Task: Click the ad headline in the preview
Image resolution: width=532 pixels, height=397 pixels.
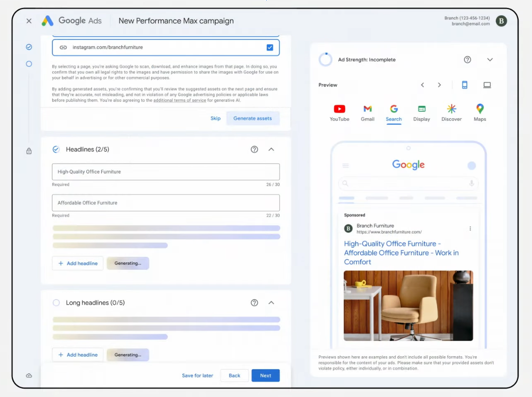Action: 401,253
